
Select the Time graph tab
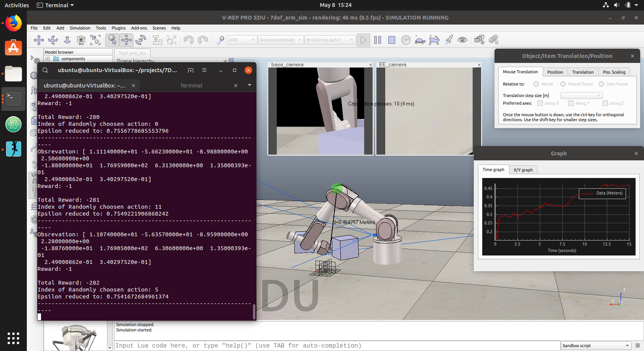[x=493, y=170]
